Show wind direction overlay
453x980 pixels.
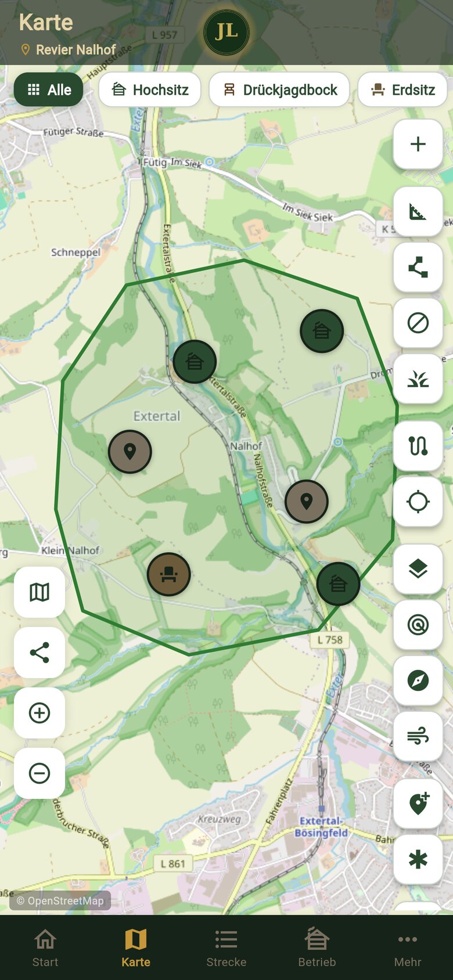tap(418, 736)
